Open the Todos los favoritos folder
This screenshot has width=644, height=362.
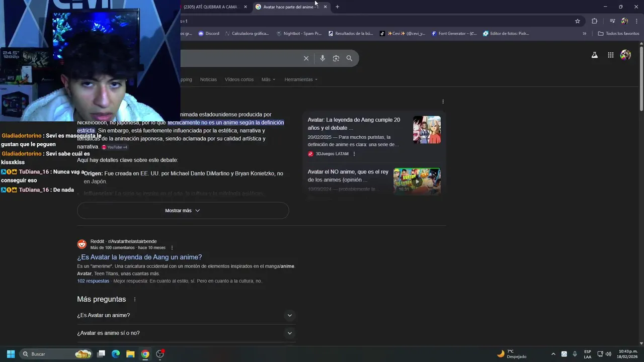tap(618, 34)
